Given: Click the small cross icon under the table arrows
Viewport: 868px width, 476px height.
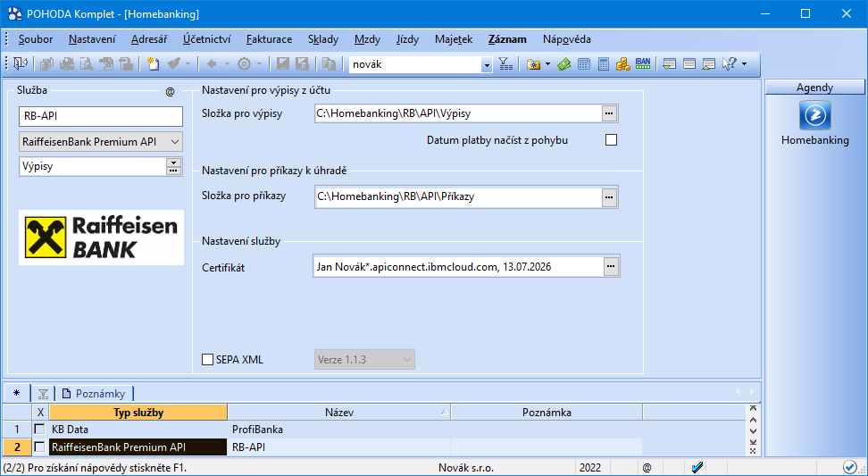Looking at the screenshot, I should 752,450.
